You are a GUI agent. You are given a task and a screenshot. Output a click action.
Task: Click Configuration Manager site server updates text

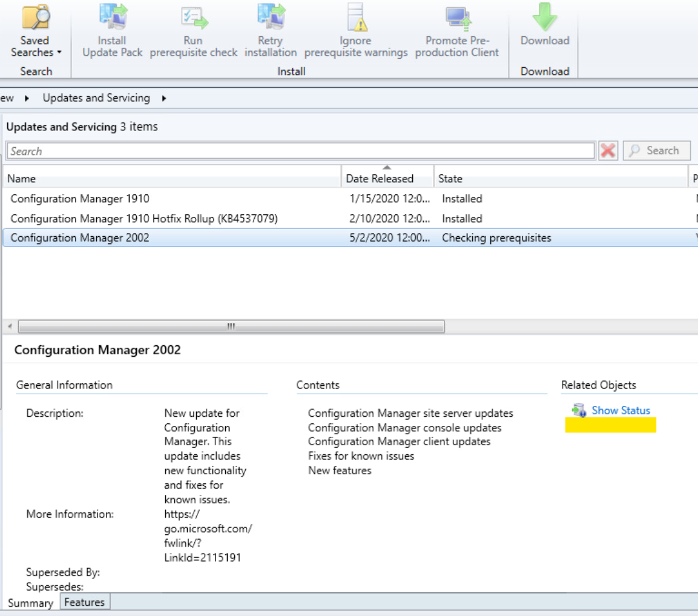pos(410,413)
